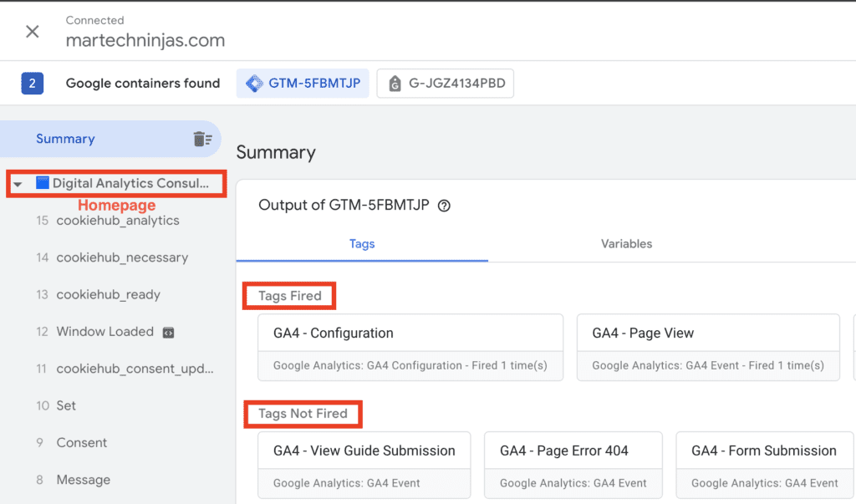Image resolution: width=856 pixels, height=504 pixels.
Task: Open the GA4 - Configuration tag card
Action: click(x=410, y=348)
